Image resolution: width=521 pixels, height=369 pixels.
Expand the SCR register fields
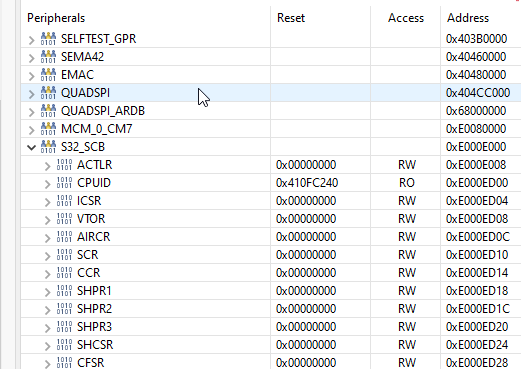tap(47, 256)
